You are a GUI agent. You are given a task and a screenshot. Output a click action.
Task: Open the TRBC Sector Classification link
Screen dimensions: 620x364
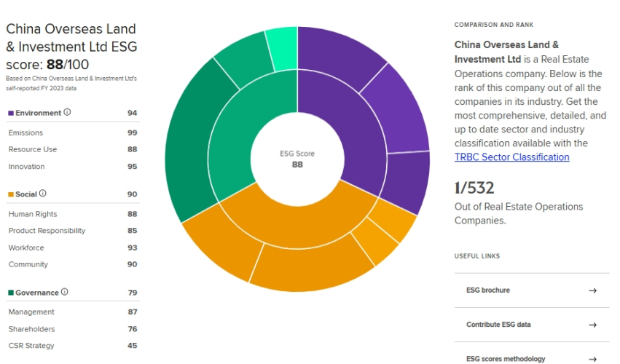click(x=511, y=157)
